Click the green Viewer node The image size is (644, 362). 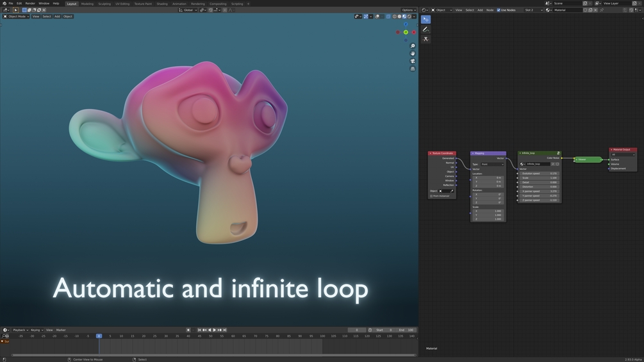(588, 160)
